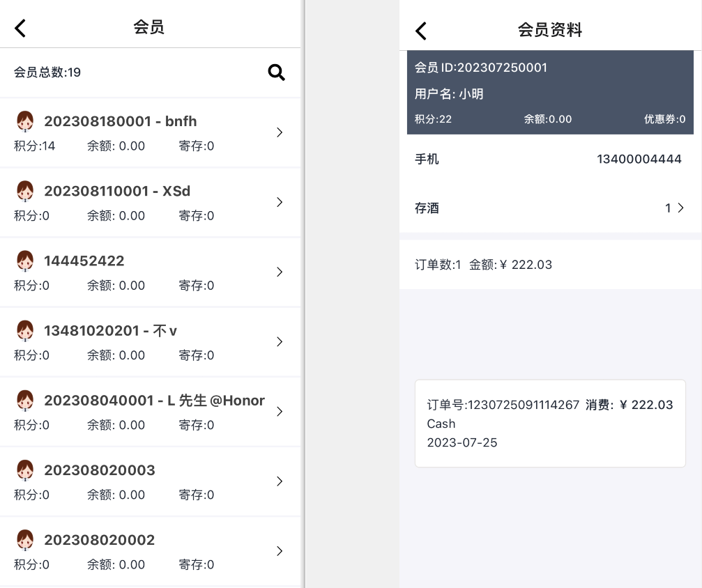The width and height of the screenshot is (702, 588).
Task: Open member search with magnifier icon
Action: tap(276, 72)
